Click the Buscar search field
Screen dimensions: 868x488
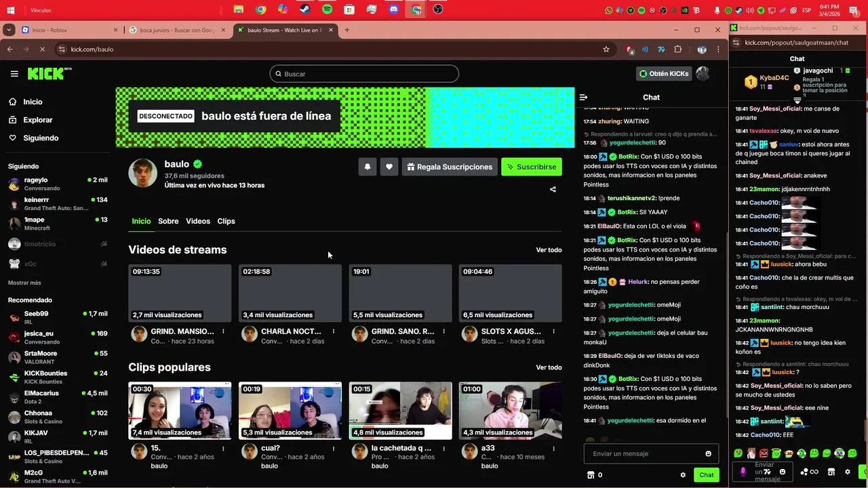[x=364, y=74]
